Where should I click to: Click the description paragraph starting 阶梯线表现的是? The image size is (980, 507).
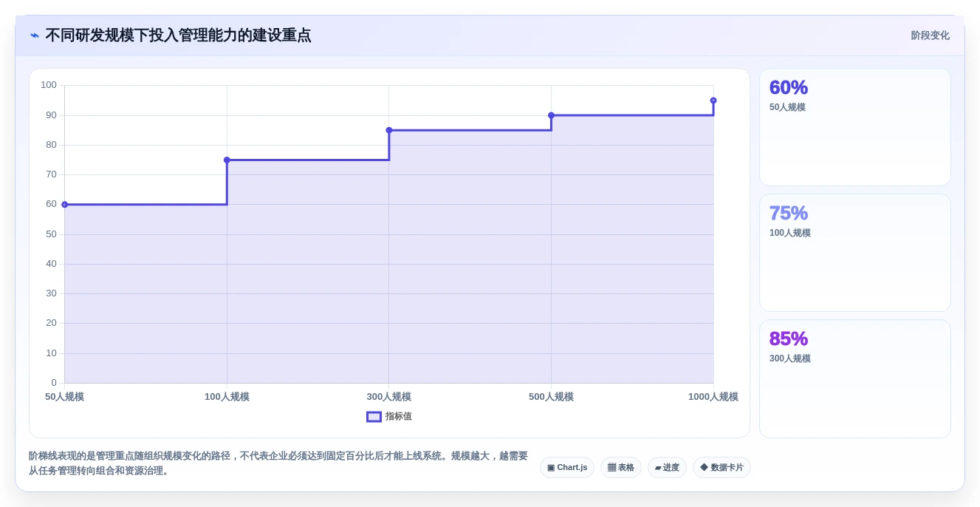[278, 463]
